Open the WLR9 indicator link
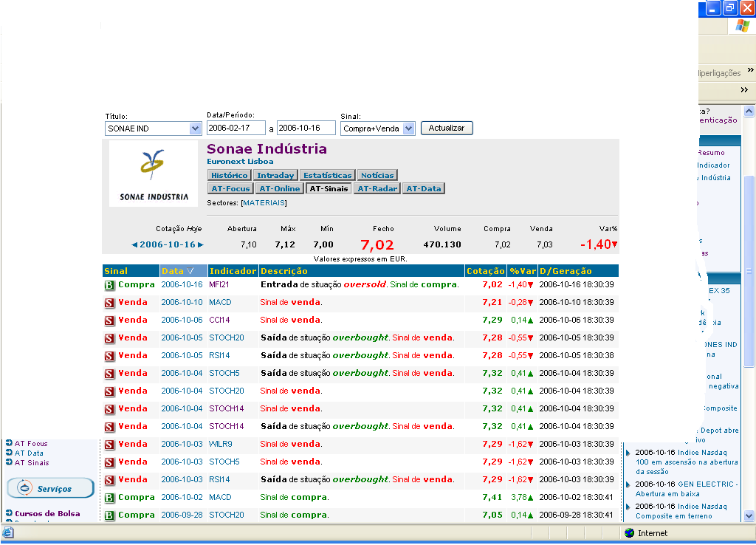The image size is (756, 545). coord(220,445)
